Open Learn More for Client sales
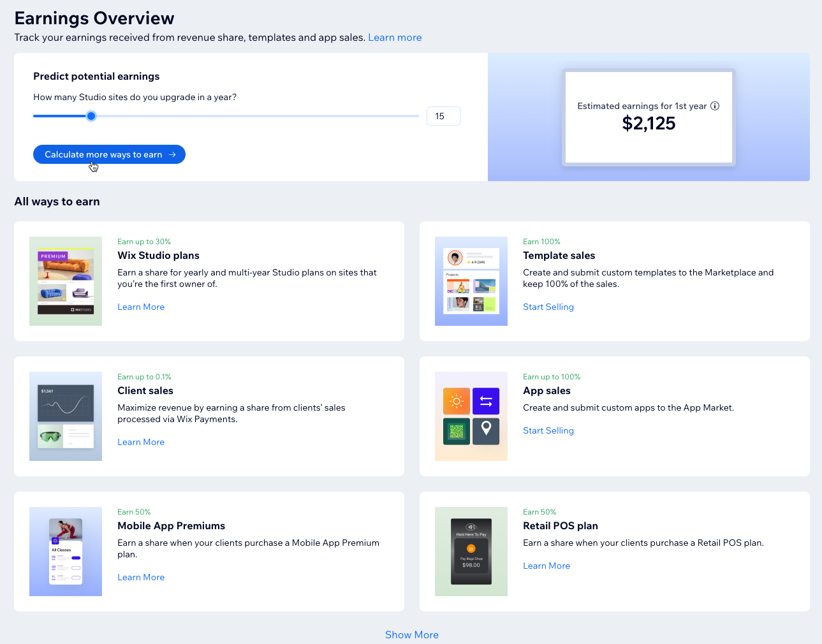Image resolution: width=822 pixels, height=644 pixels. (141, 442)
